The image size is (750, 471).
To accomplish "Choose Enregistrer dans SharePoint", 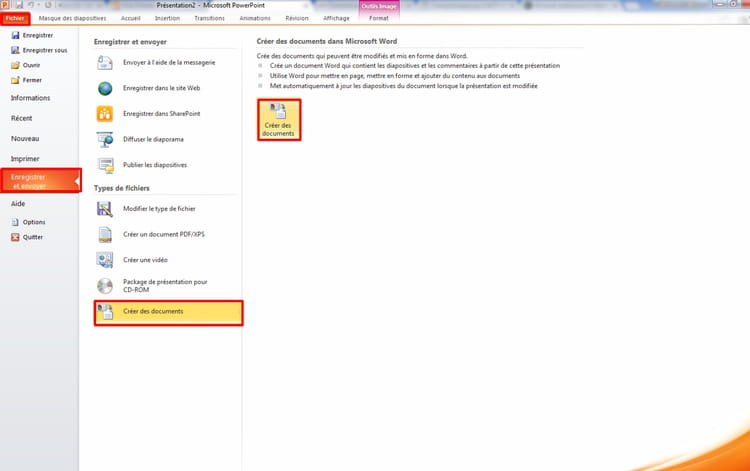I will pos(165,114).
